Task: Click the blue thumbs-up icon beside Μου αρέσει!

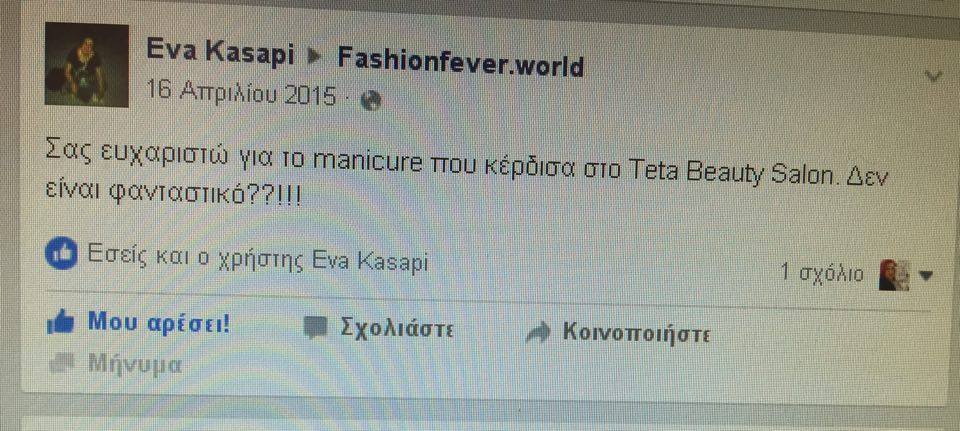Action: point(60,321)
